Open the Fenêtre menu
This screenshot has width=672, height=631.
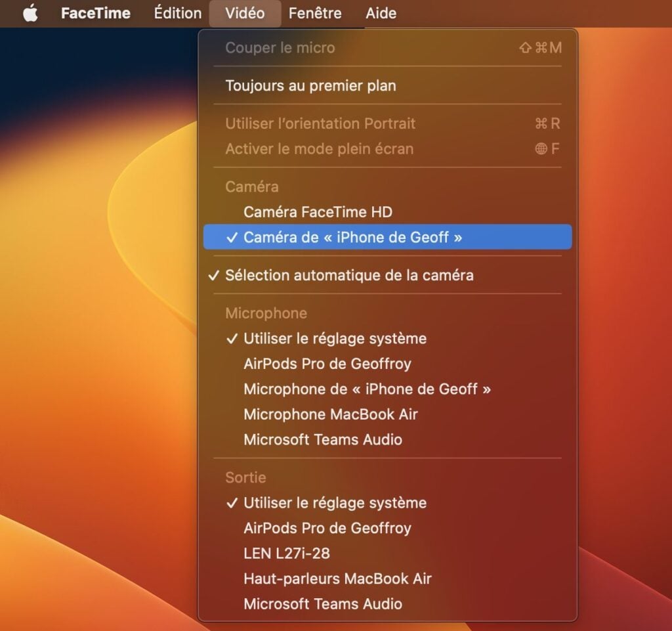315,13
